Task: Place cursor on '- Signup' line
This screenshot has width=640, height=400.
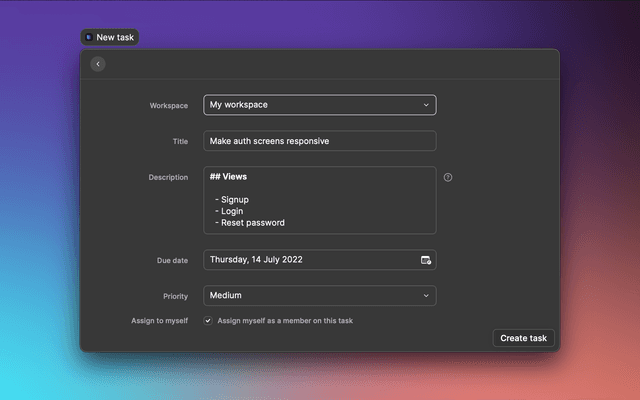Action: point(232,200)
